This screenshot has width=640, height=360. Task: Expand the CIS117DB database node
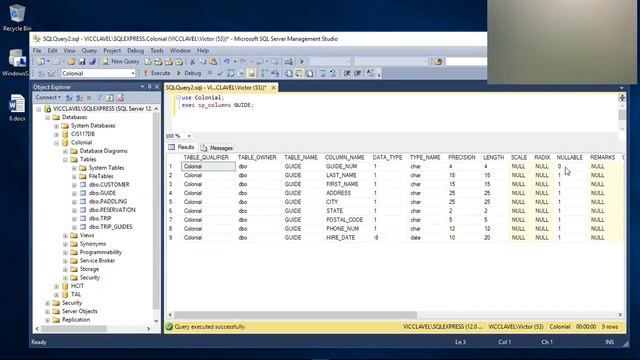point(56,134)
